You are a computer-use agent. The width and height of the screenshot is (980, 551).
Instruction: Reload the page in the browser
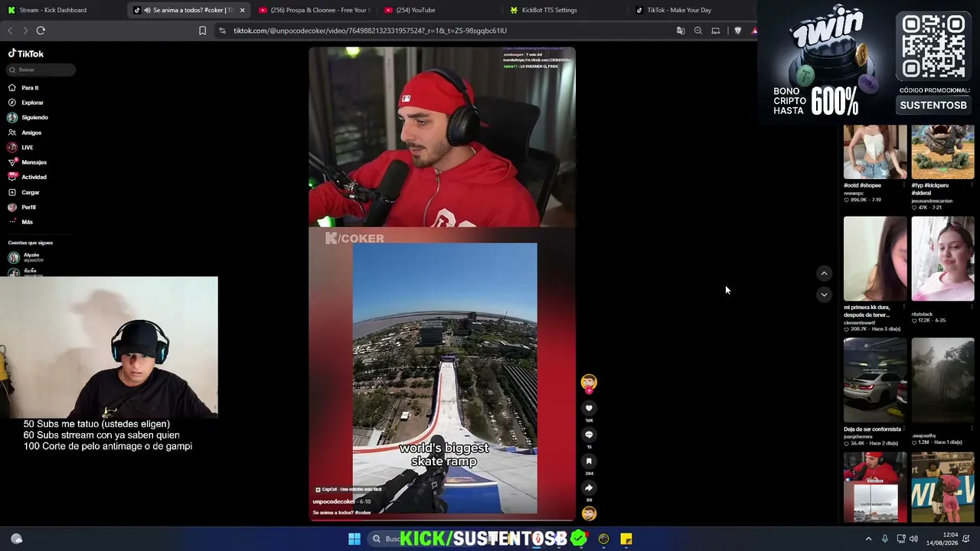pyautogui.click(x=41, y=31)
